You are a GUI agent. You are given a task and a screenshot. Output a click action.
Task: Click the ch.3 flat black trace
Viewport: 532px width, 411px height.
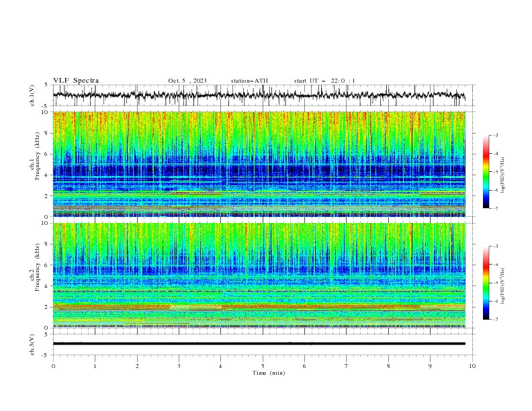(x=259, y=344)
